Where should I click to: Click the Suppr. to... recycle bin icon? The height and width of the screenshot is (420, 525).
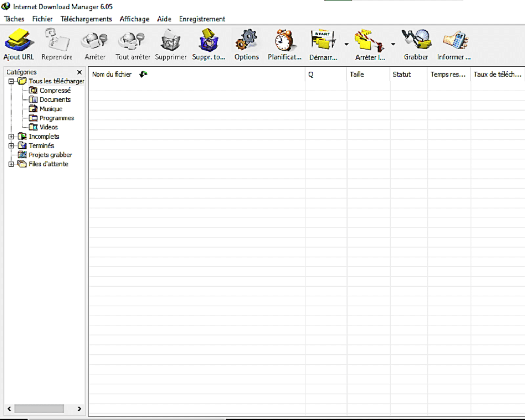pyautogui.click(x=209, y=40)
